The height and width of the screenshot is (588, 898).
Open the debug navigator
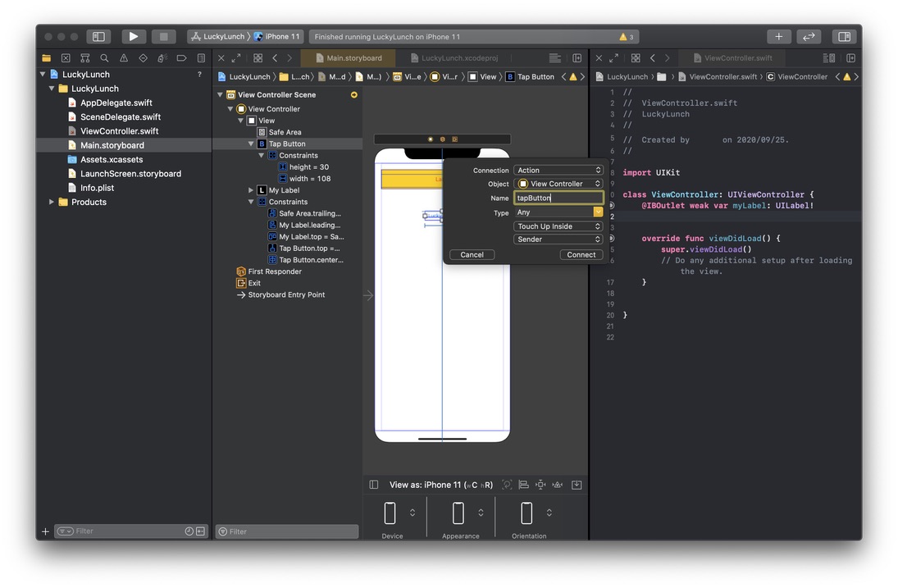162,58
